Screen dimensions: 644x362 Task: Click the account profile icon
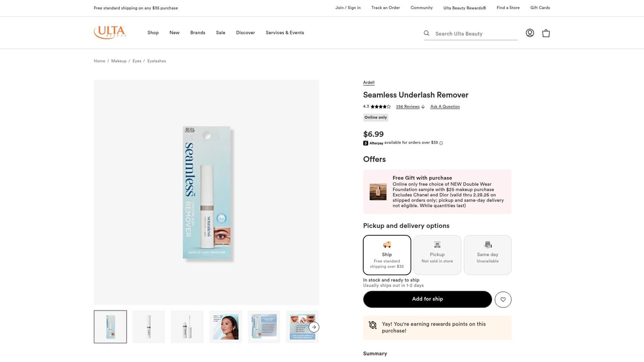[x=530, y=33]
